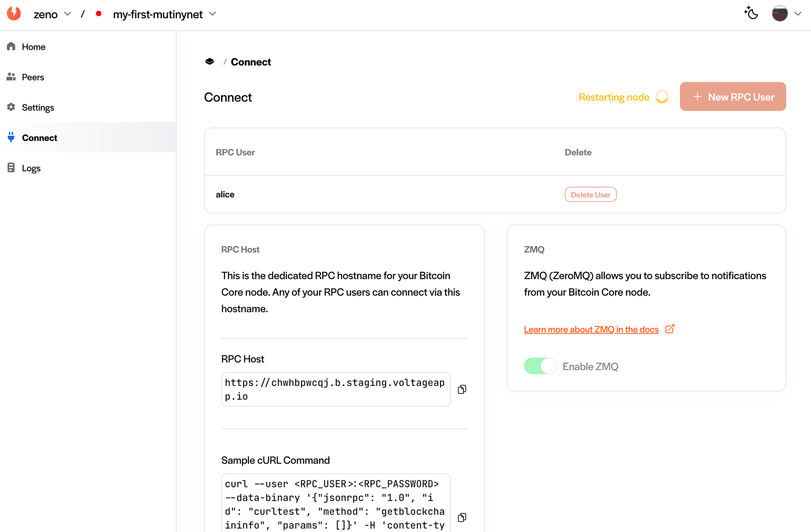Delete user alice

[x=590, y=194]
